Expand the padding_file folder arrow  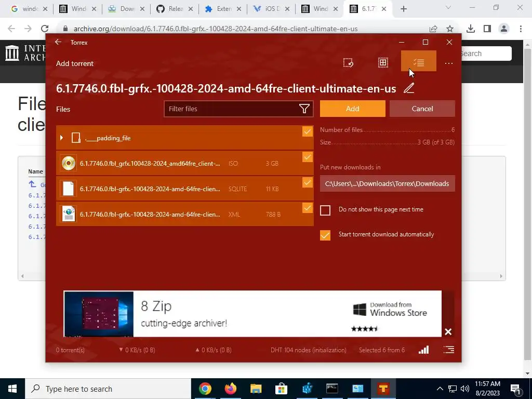point(61,138)
